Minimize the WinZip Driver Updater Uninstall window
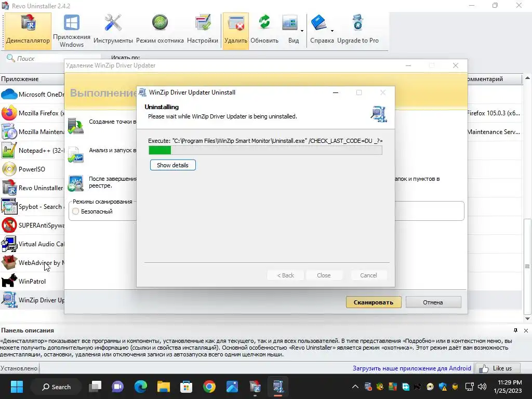 point(336,92)
